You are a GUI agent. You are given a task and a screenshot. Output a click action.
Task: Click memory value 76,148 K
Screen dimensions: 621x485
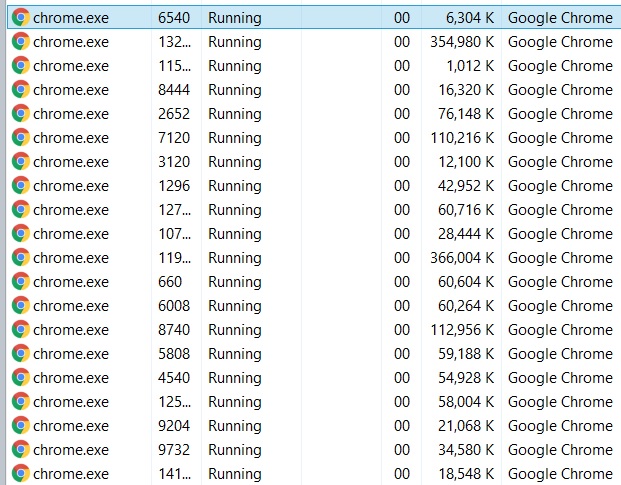pyautogui.click(x=466, y=114)
